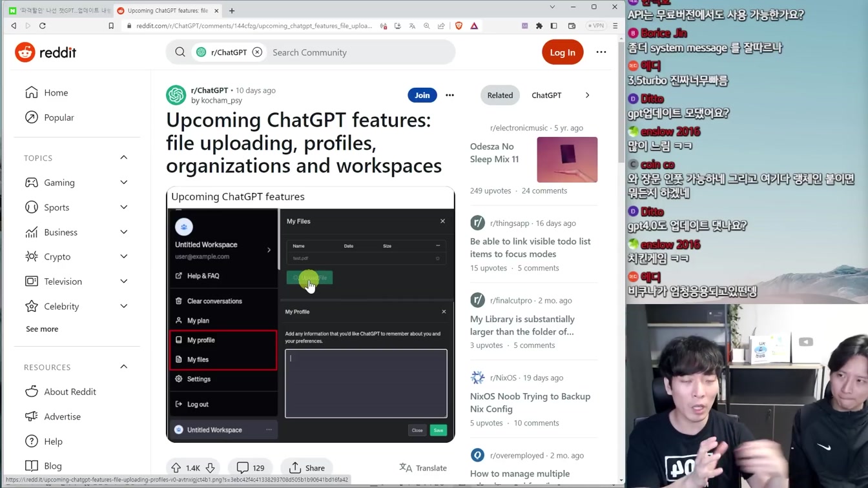Viewport: 868px width, 488px height.
Task: Share the post
Action: pyautogui.click(x=307, y=468)
